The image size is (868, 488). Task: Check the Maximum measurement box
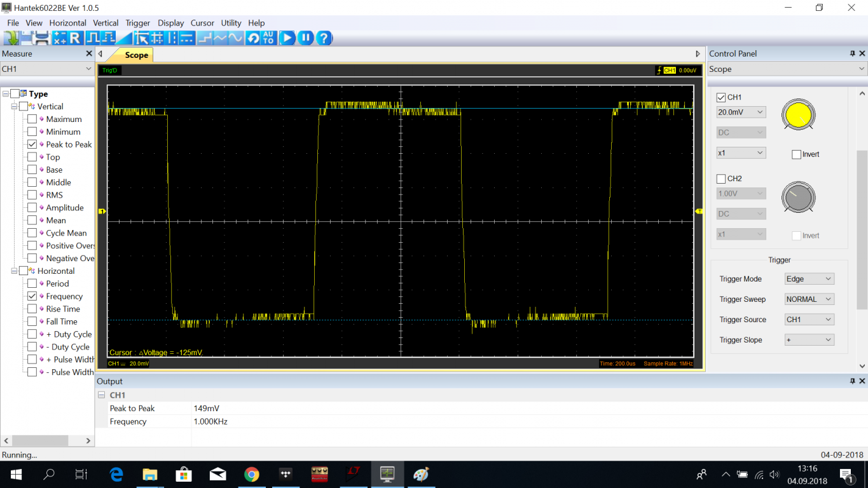[x=32, y=119]
